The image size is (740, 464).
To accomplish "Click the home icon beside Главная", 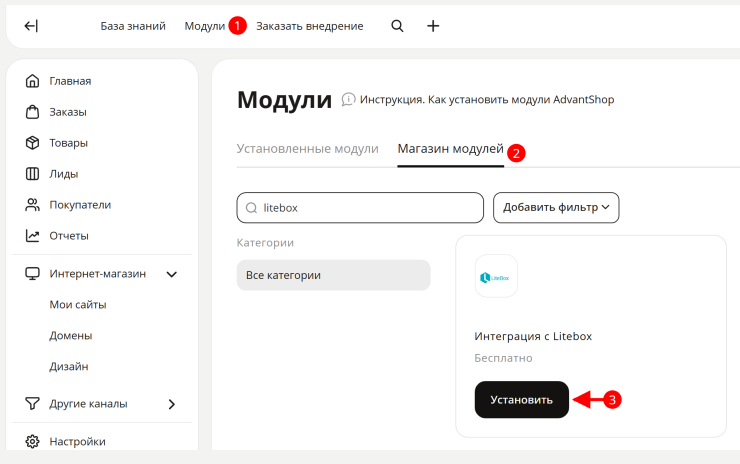I will (32, 81).
